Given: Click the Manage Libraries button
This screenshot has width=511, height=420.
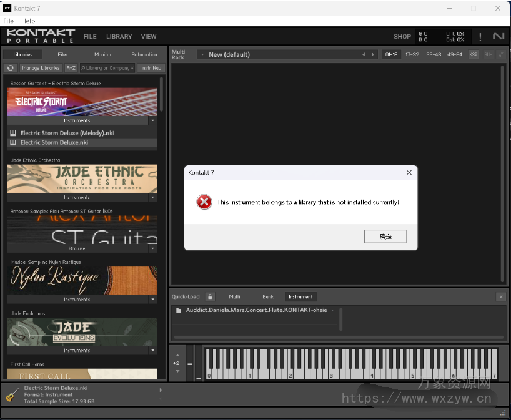Looking at the screenshot, I should click(x=41, y=68).
